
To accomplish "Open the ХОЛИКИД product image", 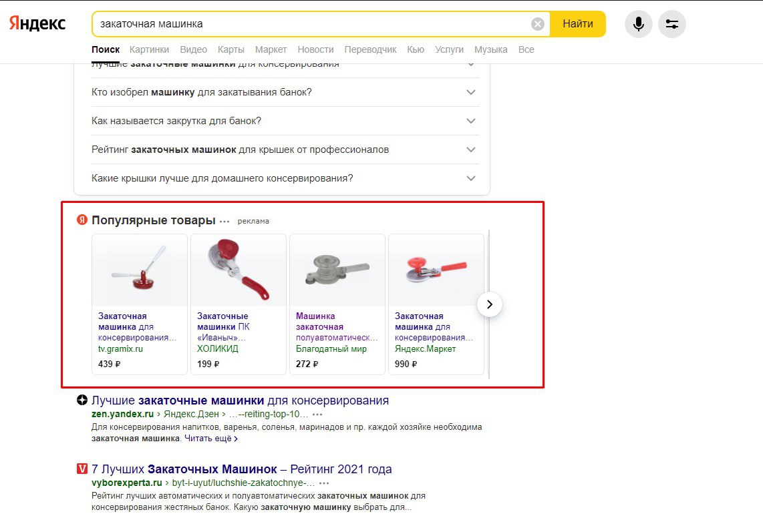I will pos(239,270).
